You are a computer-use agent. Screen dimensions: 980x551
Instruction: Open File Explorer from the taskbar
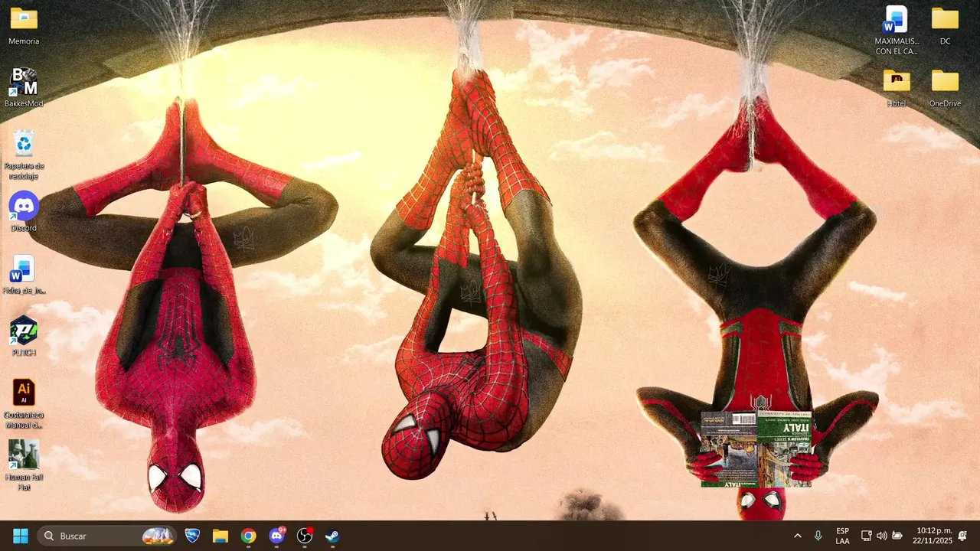click(220, 536)
